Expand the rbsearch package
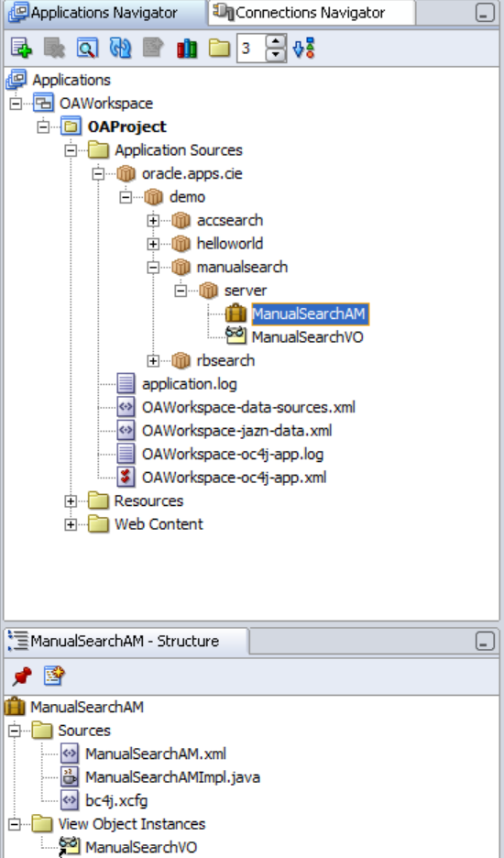Image resolution: width=504 pixels, height=858 pixels. point(153,360)
